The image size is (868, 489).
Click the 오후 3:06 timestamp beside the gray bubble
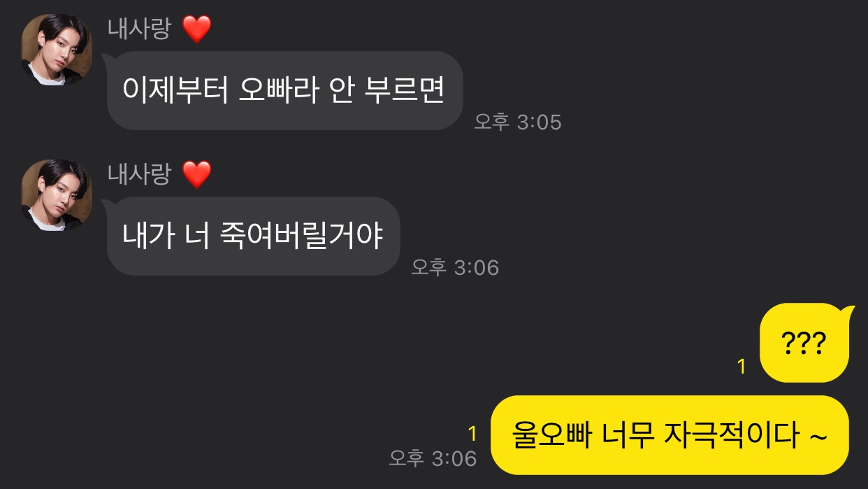[x=455, y=267]
